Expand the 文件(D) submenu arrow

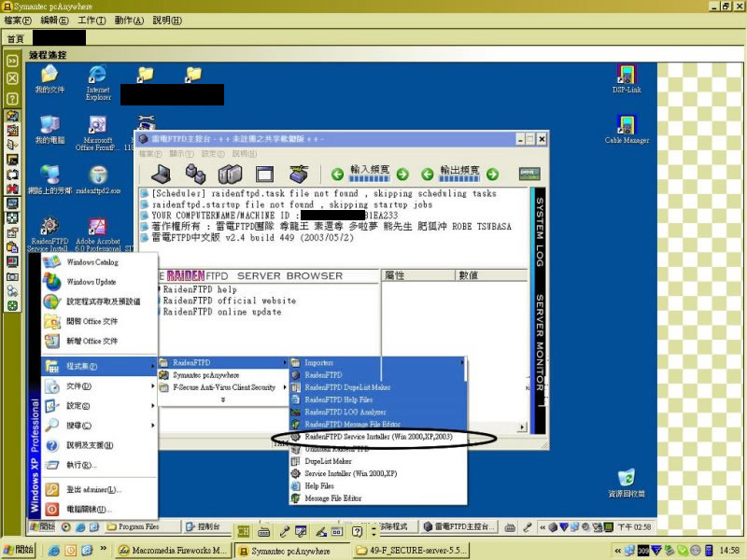[x=153, y=385]
